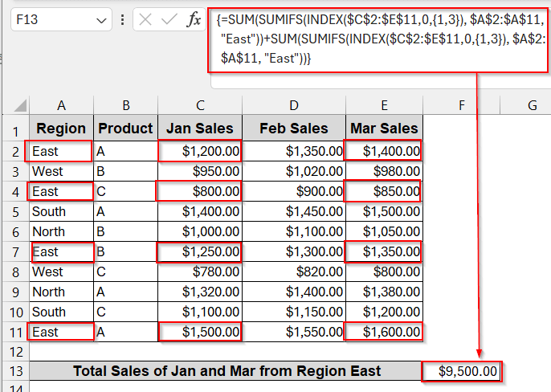Select the result cell showing $9,500.00
This screenshot has width=551, height=392.
pos(462,371)
